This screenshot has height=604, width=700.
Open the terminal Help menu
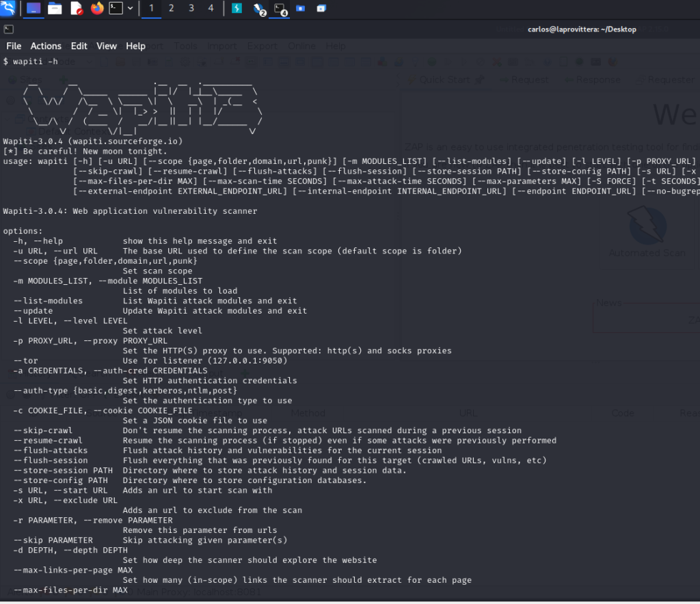point(135,46)
